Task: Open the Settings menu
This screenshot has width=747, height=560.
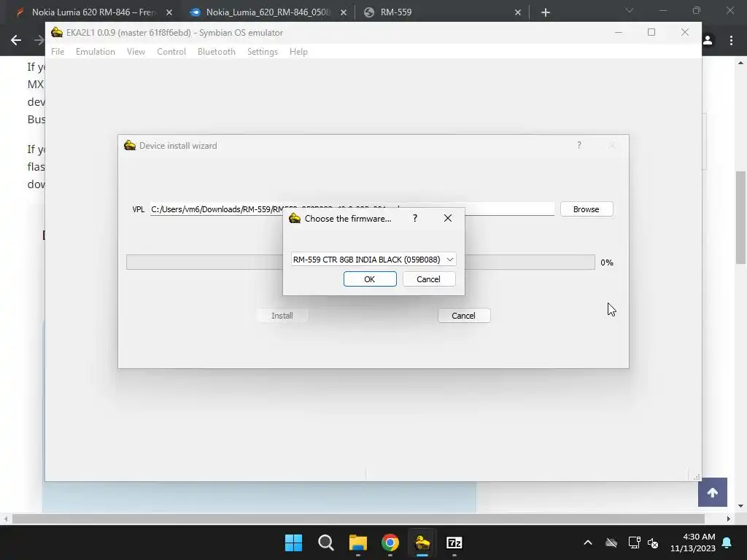Action: coord(263,52)
